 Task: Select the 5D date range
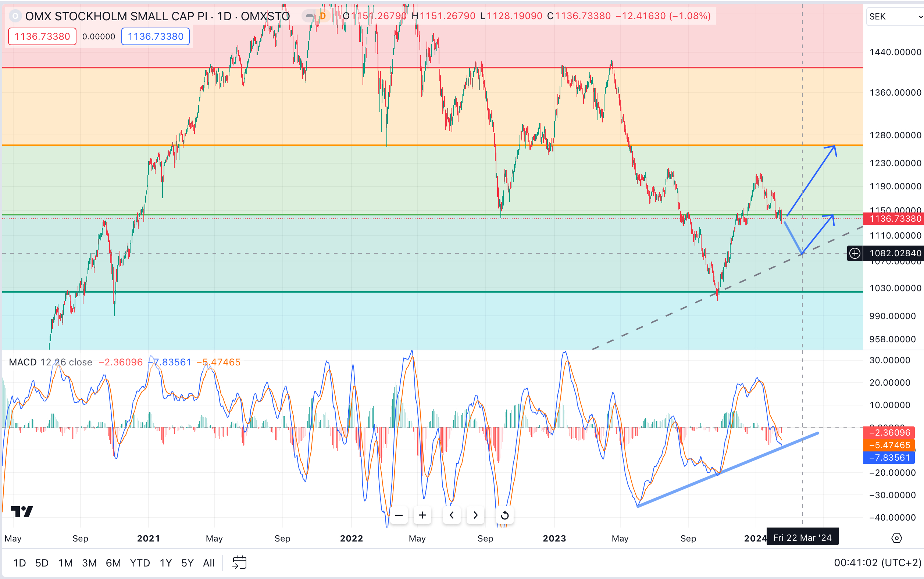tap(42, 563)
